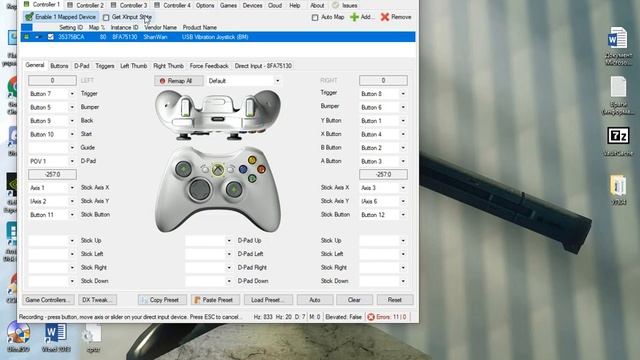Click the Paste Preset clipboard button
The image size is (640, 360).
point(215,300)
